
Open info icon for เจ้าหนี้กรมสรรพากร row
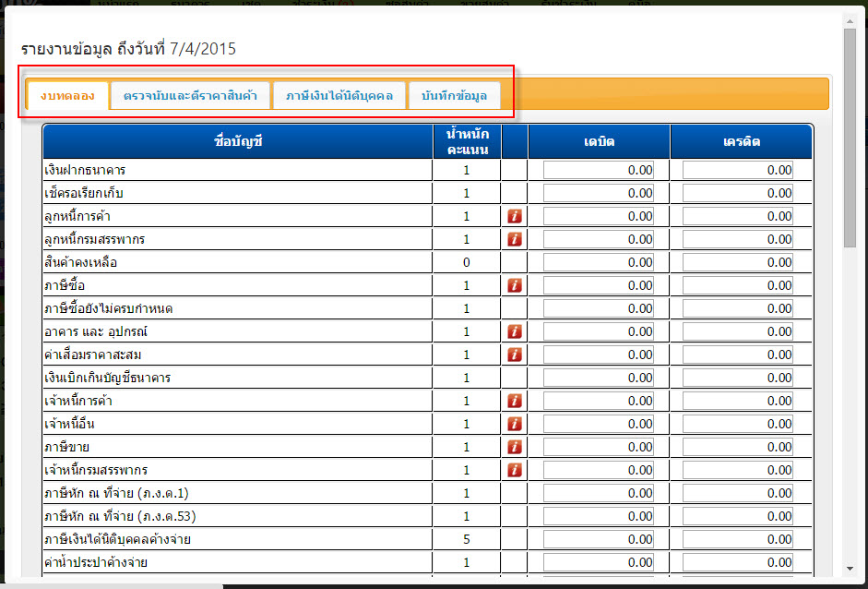[x=515, y=470]
